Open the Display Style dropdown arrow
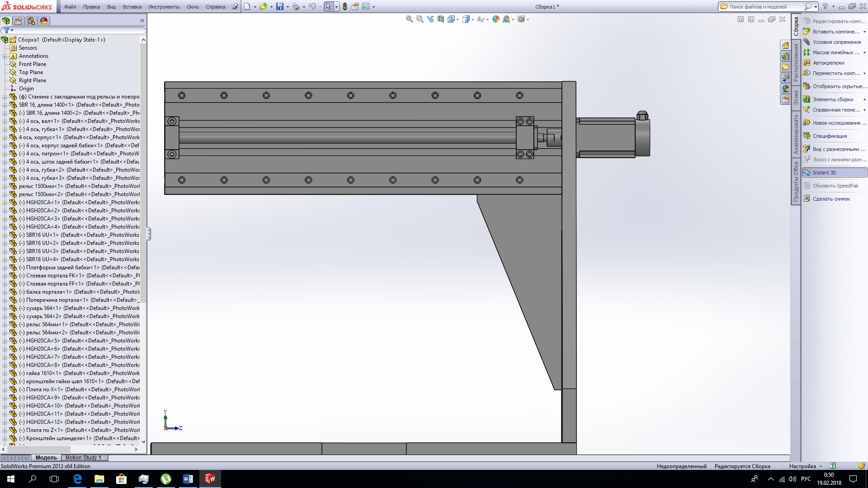 pos(472,19)
